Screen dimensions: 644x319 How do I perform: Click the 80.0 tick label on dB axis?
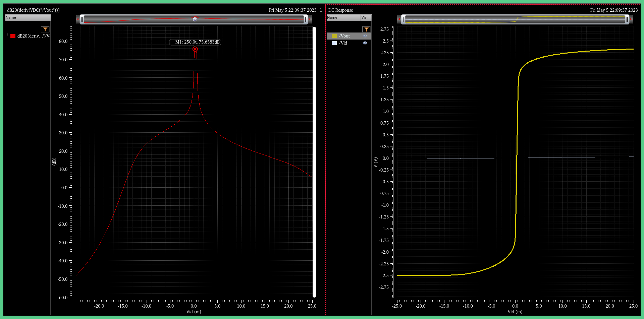[x=63, y=41]
